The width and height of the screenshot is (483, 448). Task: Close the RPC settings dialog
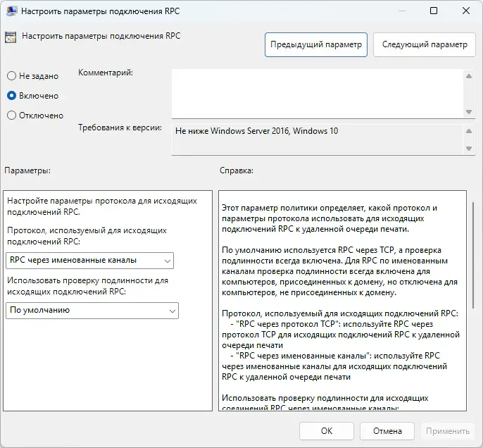click(x=466, y=11)
